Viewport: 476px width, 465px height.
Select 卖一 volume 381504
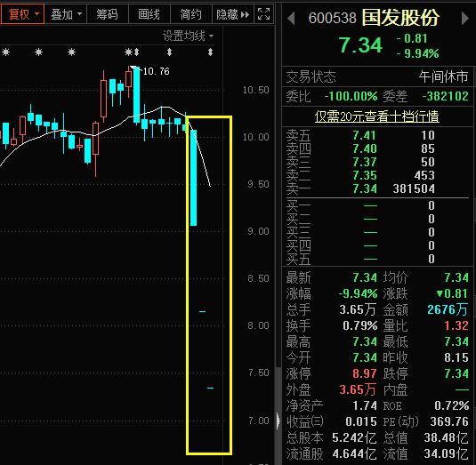pos(414,188)
